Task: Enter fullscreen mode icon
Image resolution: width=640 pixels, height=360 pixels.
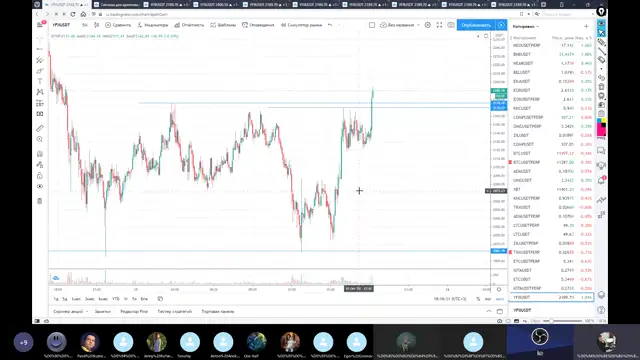Action: 439,25
